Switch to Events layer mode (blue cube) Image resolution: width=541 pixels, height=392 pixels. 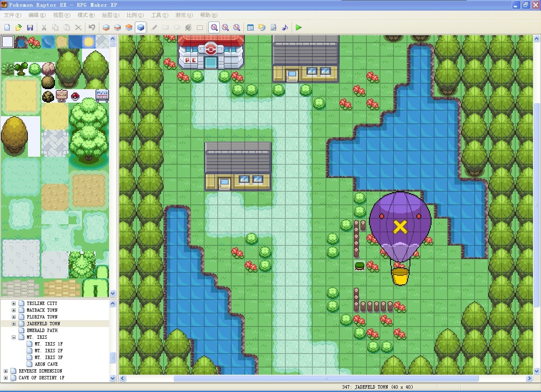(140, 27)
